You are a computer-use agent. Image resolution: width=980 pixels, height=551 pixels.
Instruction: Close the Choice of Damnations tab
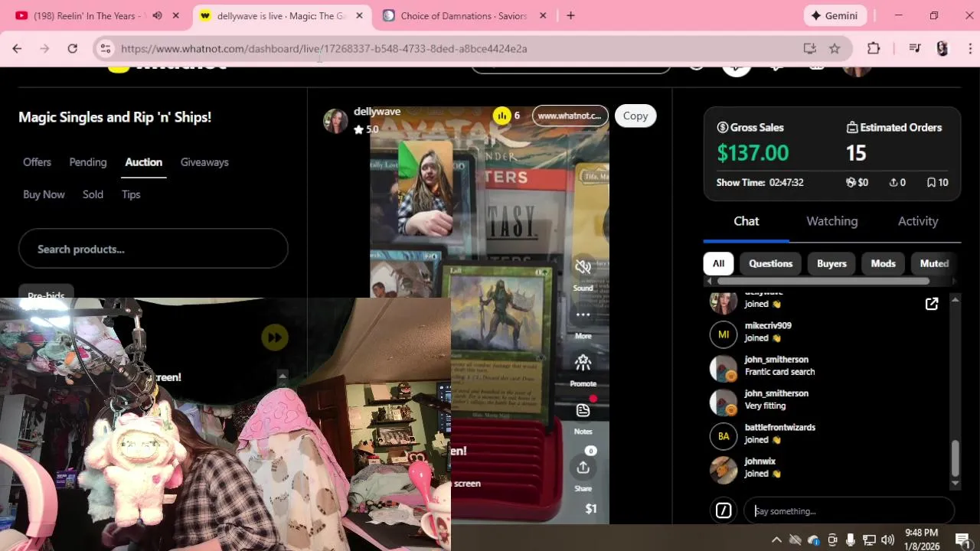click(x=543, y=15)
